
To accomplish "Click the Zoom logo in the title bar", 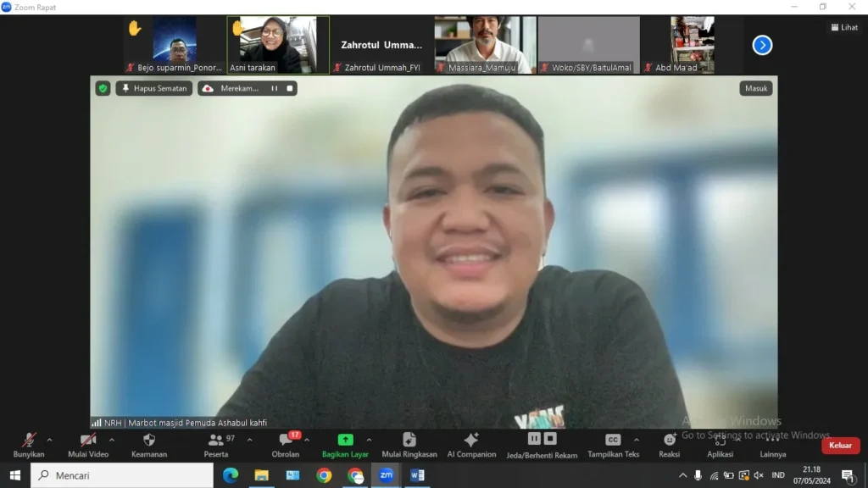I will click(x=6, y=7).
